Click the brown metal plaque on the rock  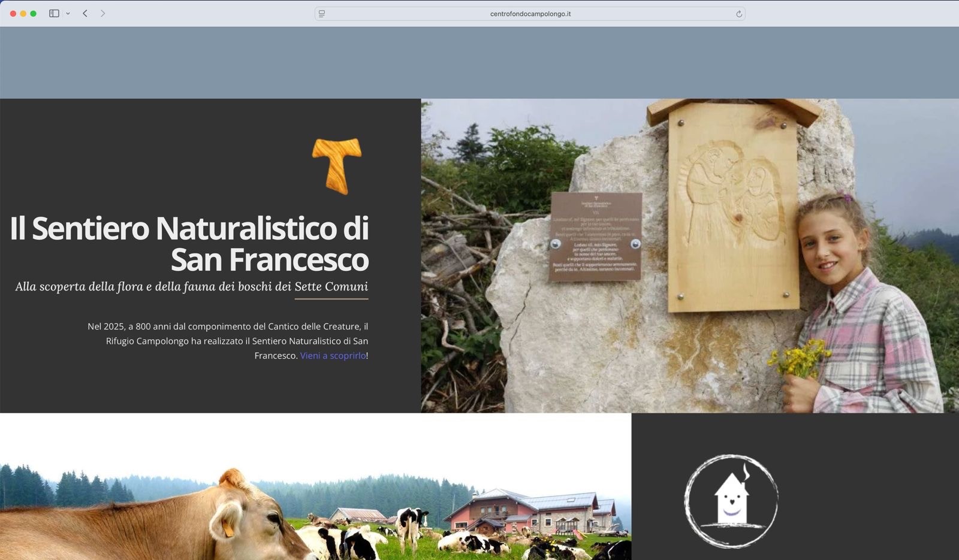coord(596,237)
